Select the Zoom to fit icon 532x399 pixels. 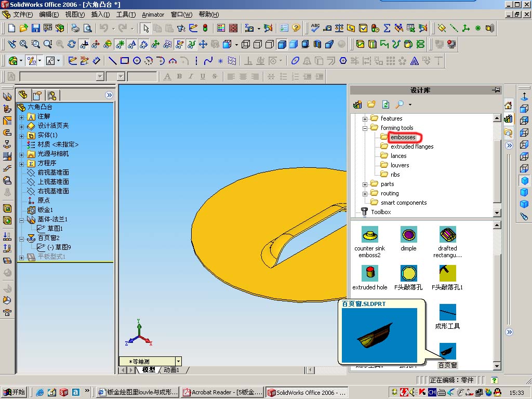click(23, 44)
